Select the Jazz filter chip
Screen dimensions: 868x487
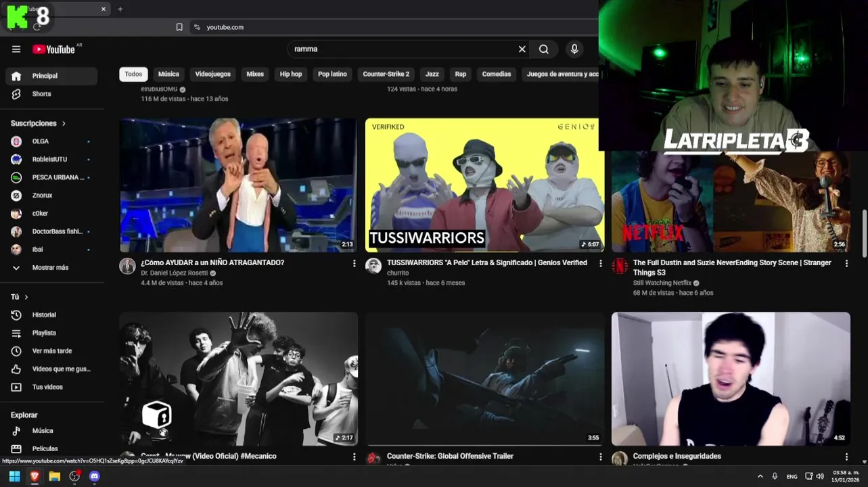432,74
